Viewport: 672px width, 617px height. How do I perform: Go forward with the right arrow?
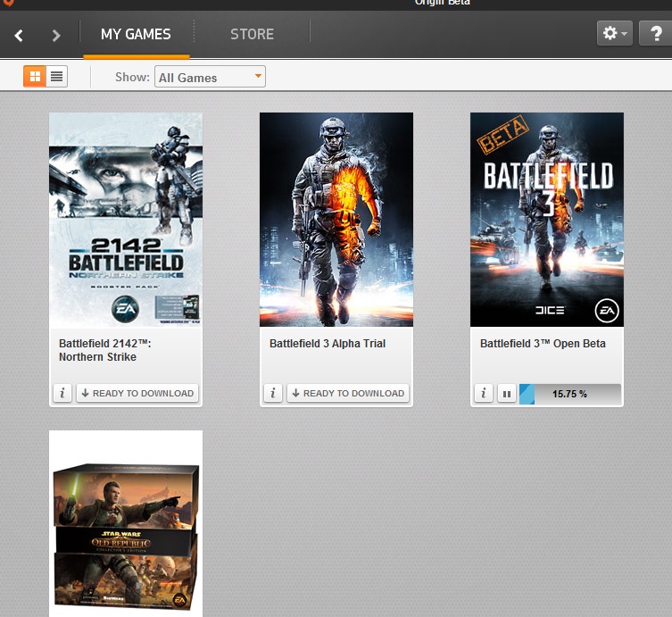click(55, 35)
